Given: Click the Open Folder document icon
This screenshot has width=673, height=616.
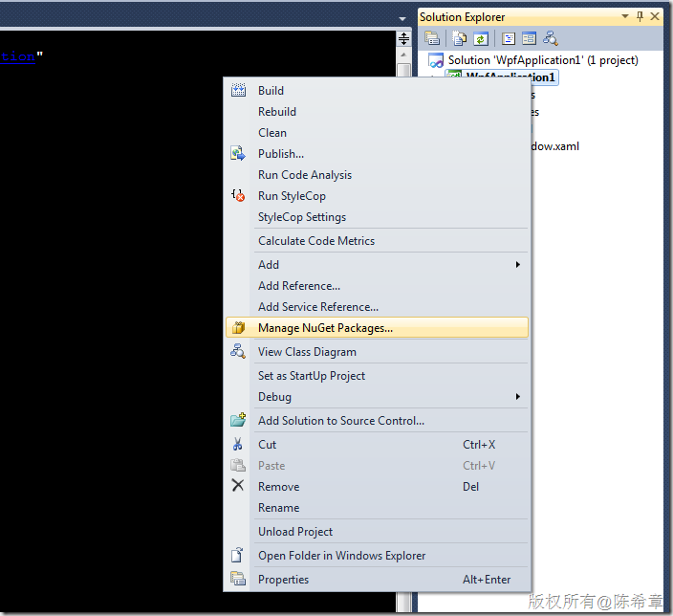Looking at the screenshot, I should coord(237,555).
